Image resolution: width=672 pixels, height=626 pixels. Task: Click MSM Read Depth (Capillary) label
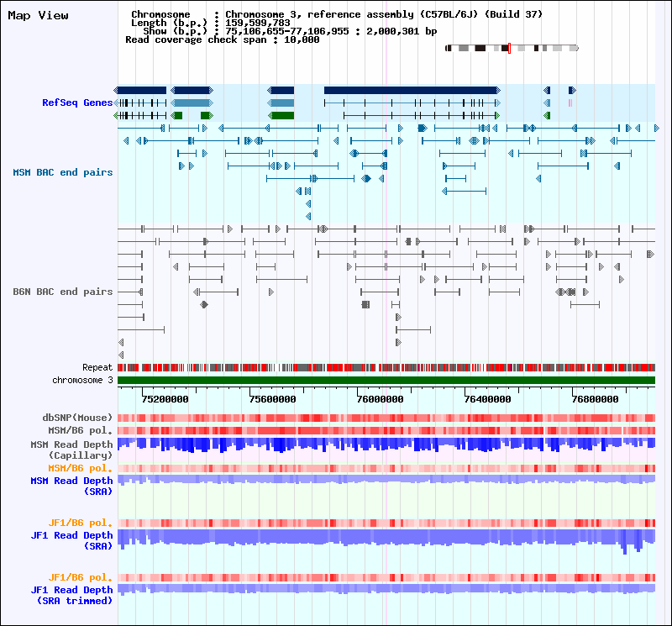tap(71, 450)
